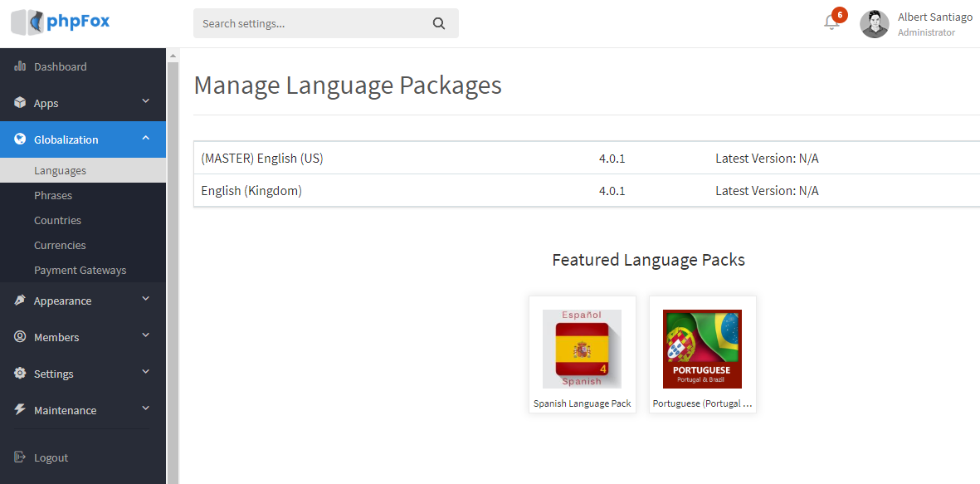The width and height of the screenshot is (980, 484).
Task: Click the Maintenance lightning bolt icon
Action: tap(20, 410)
